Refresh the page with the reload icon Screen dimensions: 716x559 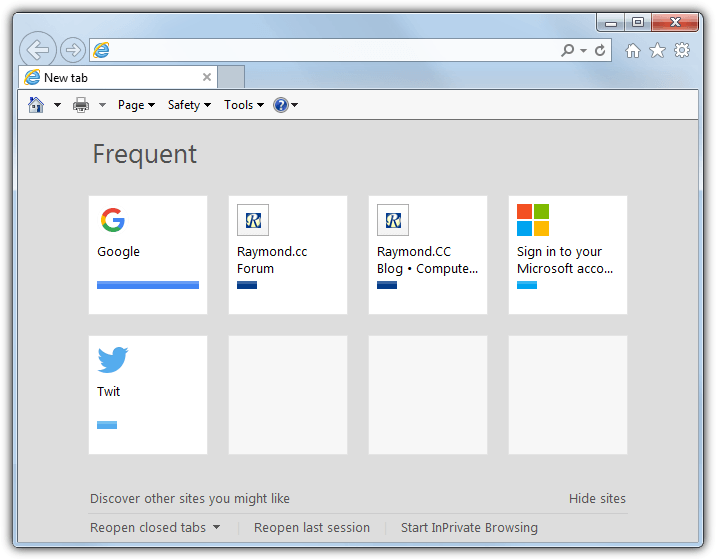point(600,50)
